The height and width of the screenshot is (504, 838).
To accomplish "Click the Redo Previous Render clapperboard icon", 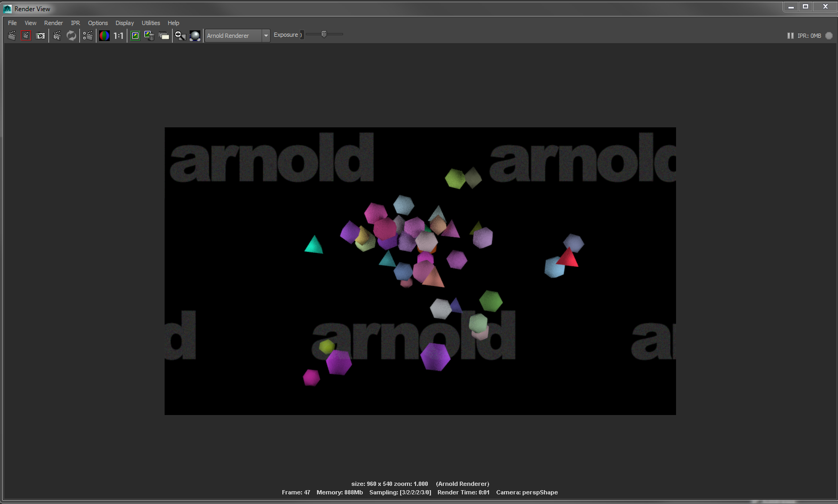I will 12,36.
